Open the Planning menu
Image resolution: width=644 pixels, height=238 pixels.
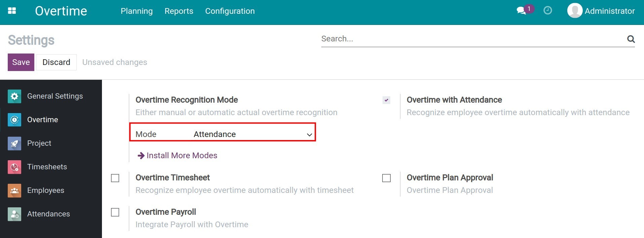(137, 11)
